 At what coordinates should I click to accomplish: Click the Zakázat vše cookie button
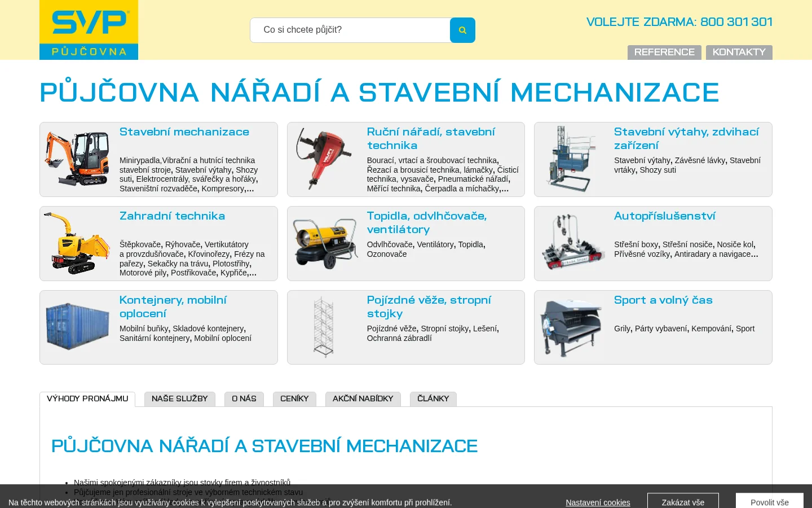(x=683, y=502)
